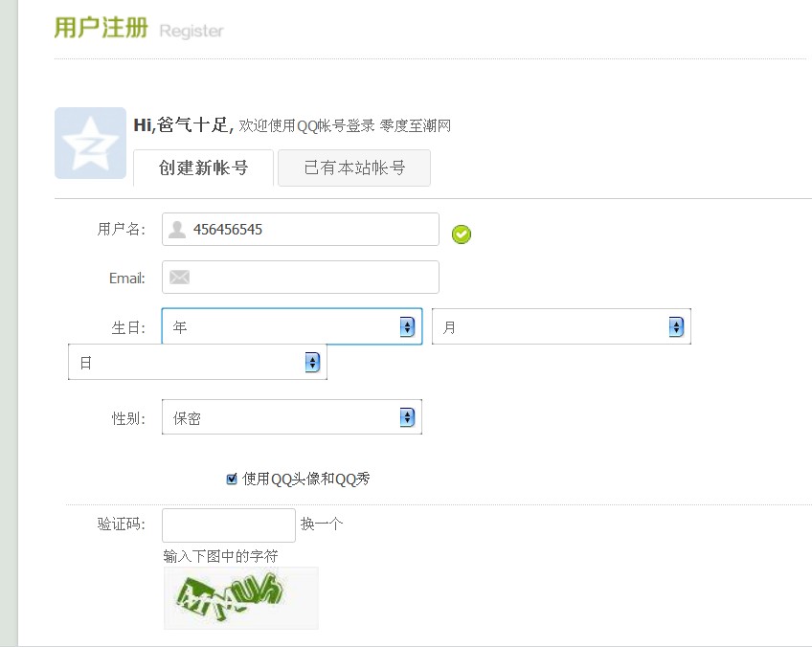
Task: Click the green captcha image
Action: [240, 598]
